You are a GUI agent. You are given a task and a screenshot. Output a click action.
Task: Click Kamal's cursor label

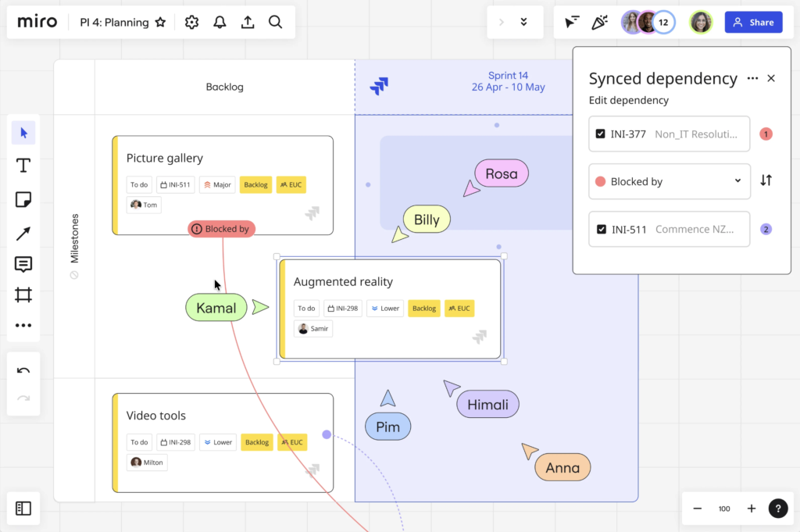pos(216,308)
